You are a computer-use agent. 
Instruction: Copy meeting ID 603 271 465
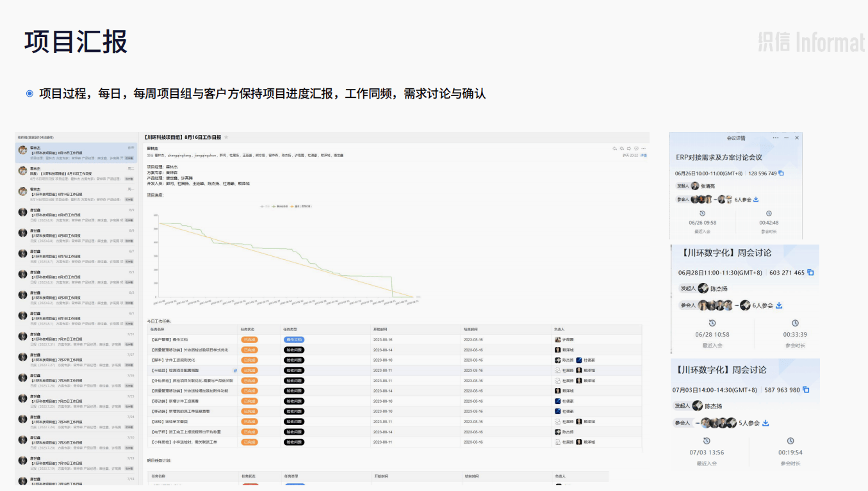click(810, 273)
